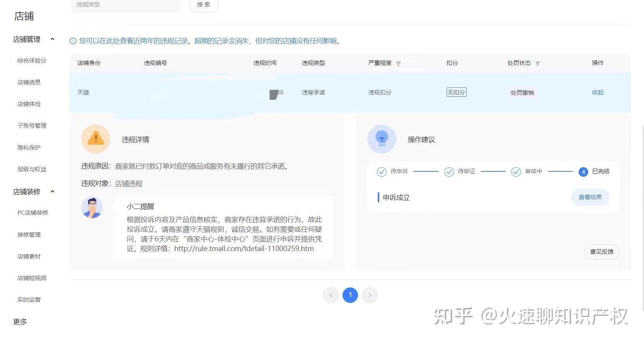Collapse the 店铺装修 sidebar section
644x342 pixels.
[x=53, y=192]
